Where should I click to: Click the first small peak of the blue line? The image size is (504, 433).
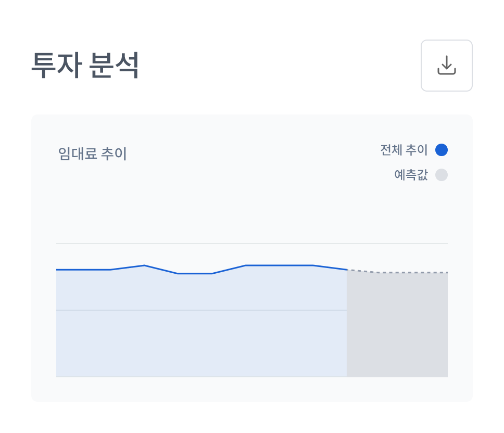tap(144, 265)
